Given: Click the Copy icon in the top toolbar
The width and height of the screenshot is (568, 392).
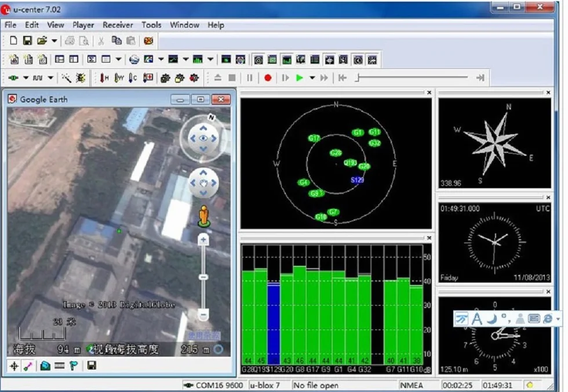Looking at the screenshot, I should pyautogui.click(x=116, y=41).
